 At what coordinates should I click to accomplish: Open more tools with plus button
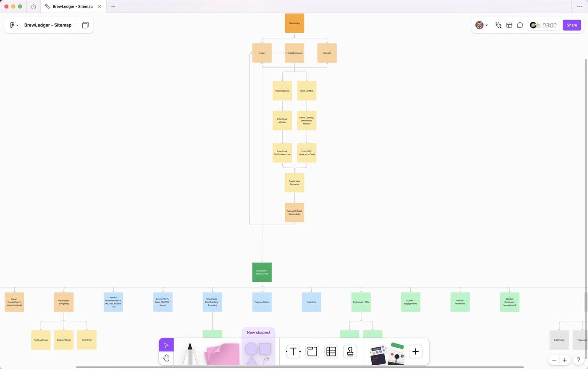[415, 351]
